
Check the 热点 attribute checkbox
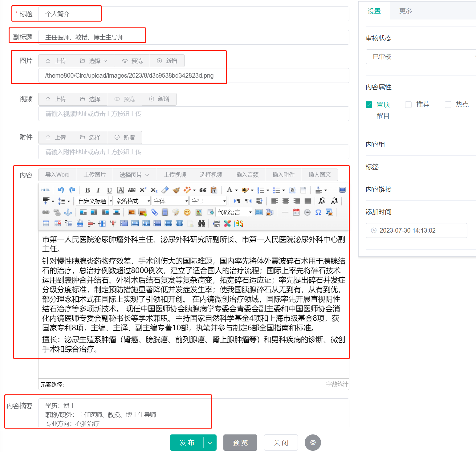[448, 104]
